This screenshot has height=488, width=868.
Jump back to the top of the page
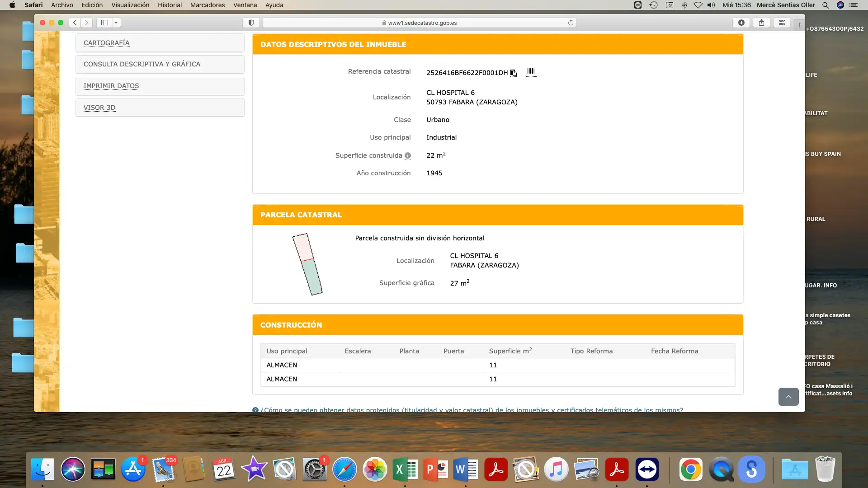click(x=788, y=397)
